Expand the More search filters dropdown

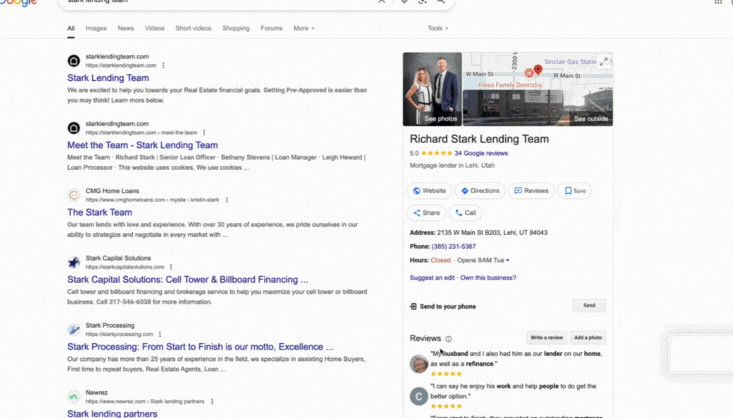coord(304,29)
